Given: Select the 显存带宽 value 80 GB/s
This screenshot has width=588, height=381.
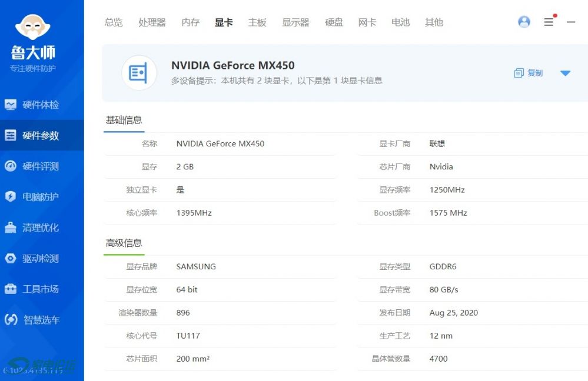Looking at the screenshot, I should coord(444,290).
